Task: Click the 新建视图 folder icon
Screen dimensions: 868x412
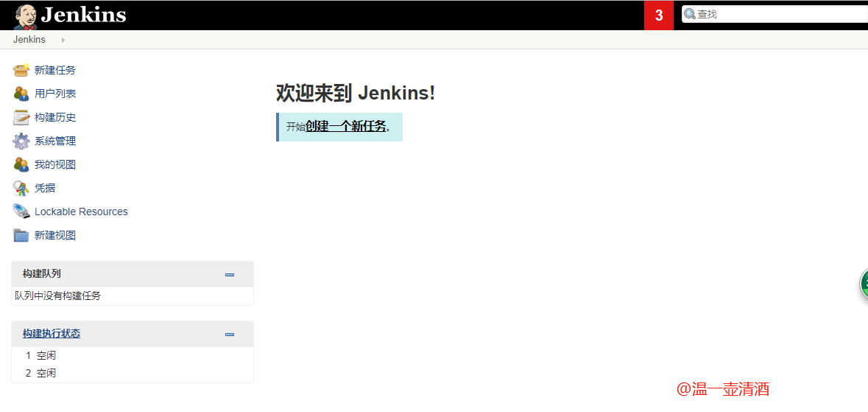Action: pos(21,235)
